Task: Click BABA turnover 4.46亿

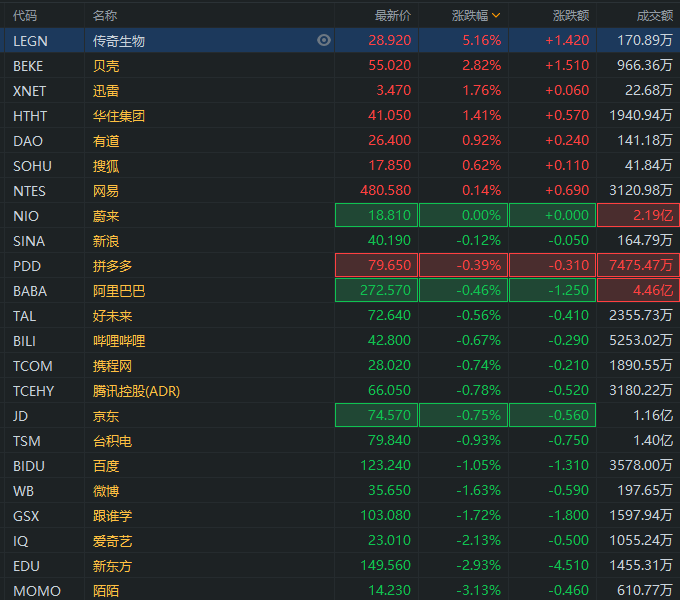Action: tap(638, 290)
